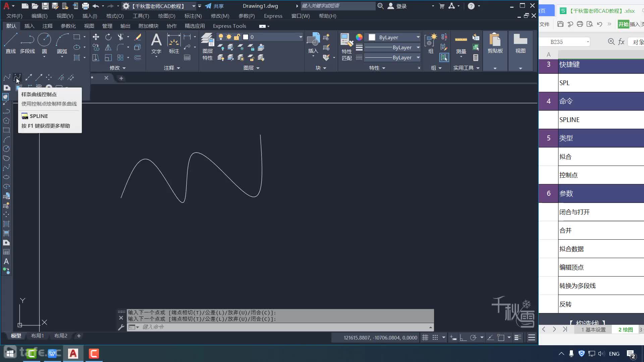Click the Mirror tool icon

click(108, 47)
